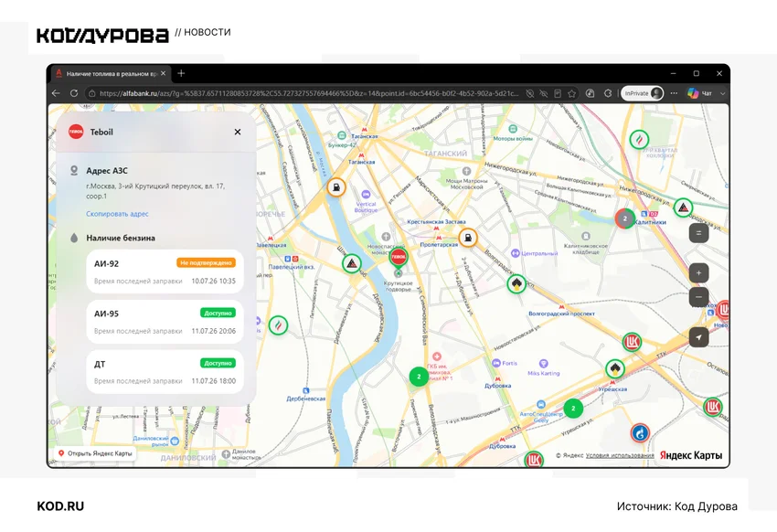Screen dimensions: 777x532
Task: Click the fuel drop icon beside Наличие бензина
Action: (x=74, y=239)
